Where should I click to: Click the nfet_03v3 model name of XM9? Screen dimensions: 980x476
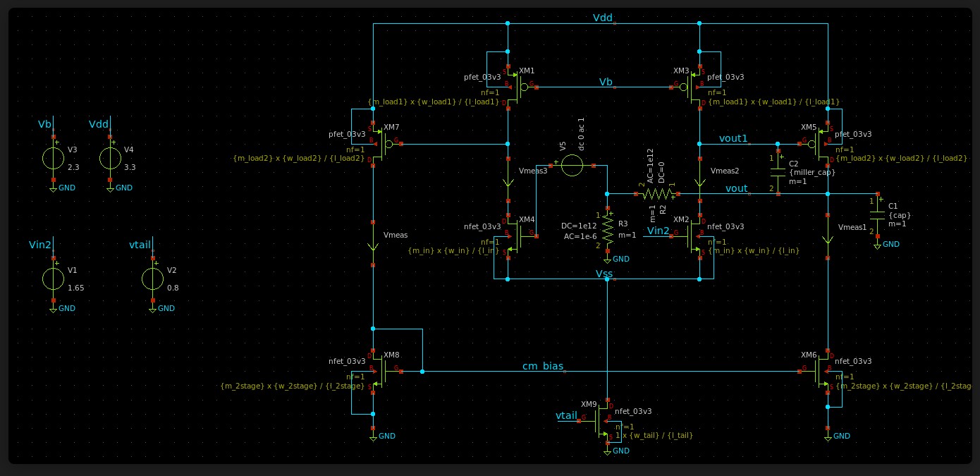(633, 411)
